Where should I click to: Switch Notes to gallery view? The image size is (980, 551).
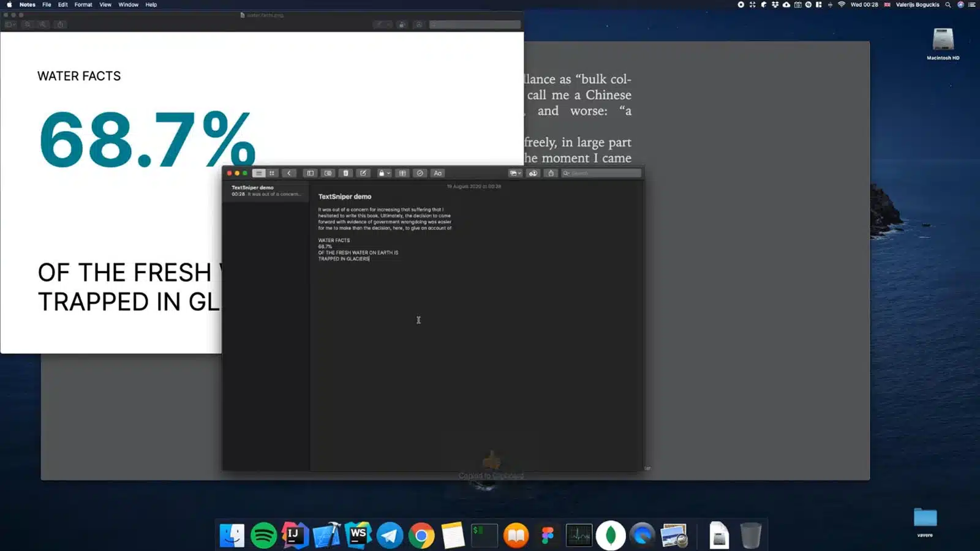[271, 173]
